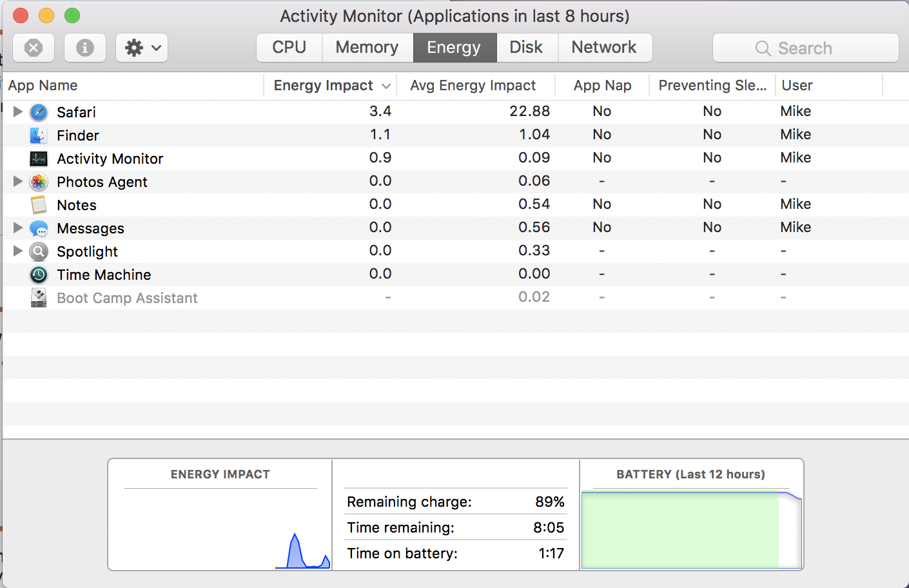
Task: Click the Energy Impact history graph
Action: [220, 529]
